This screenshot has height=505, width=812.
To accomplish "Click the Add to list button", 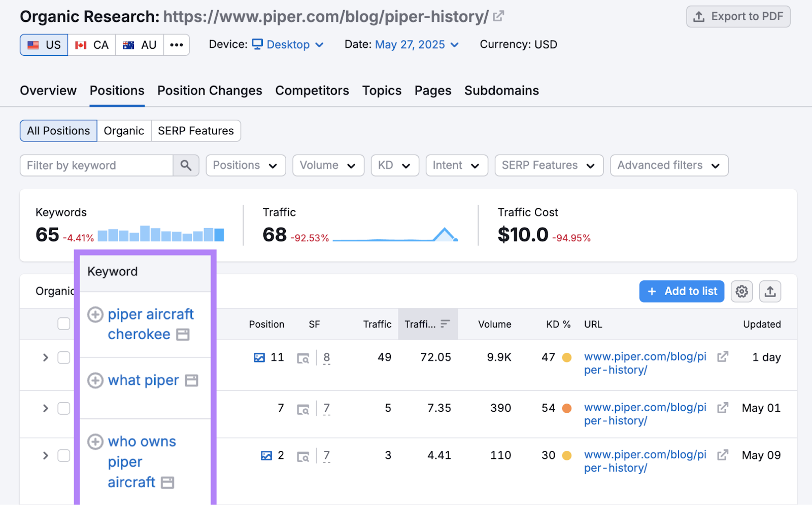I will tap(681, 292).
